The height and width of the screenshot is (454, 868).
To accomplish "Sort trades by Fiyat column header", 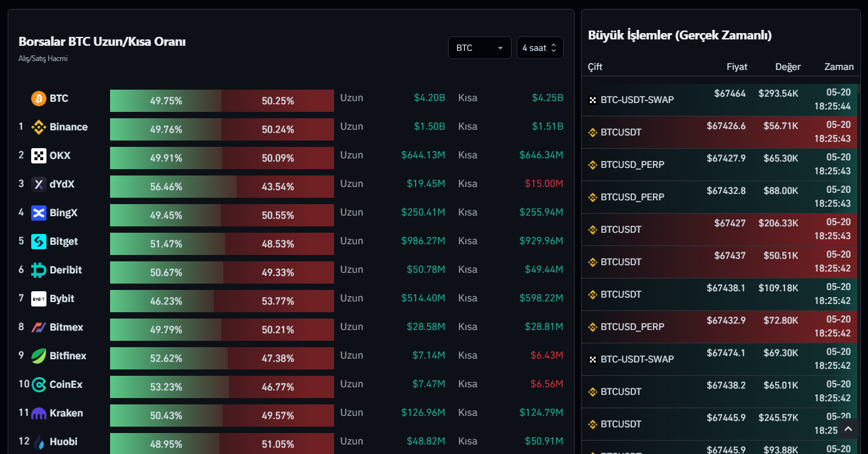I will pyautogui.click(x=737, y=67).
